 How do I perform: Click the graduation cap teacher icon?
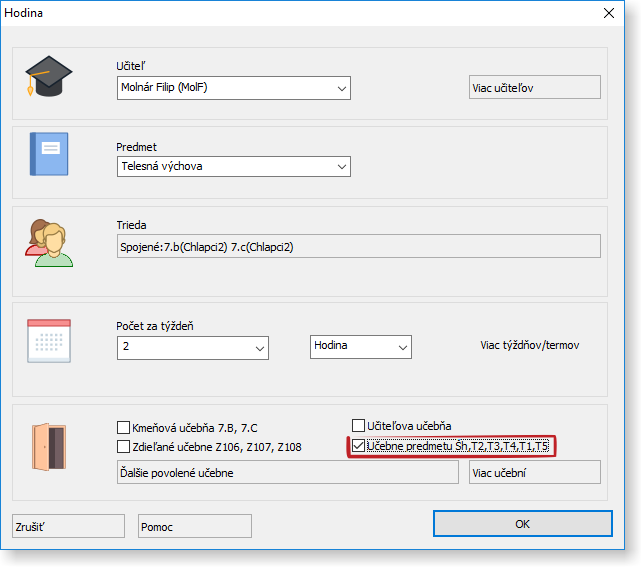[x=49, y=76]
